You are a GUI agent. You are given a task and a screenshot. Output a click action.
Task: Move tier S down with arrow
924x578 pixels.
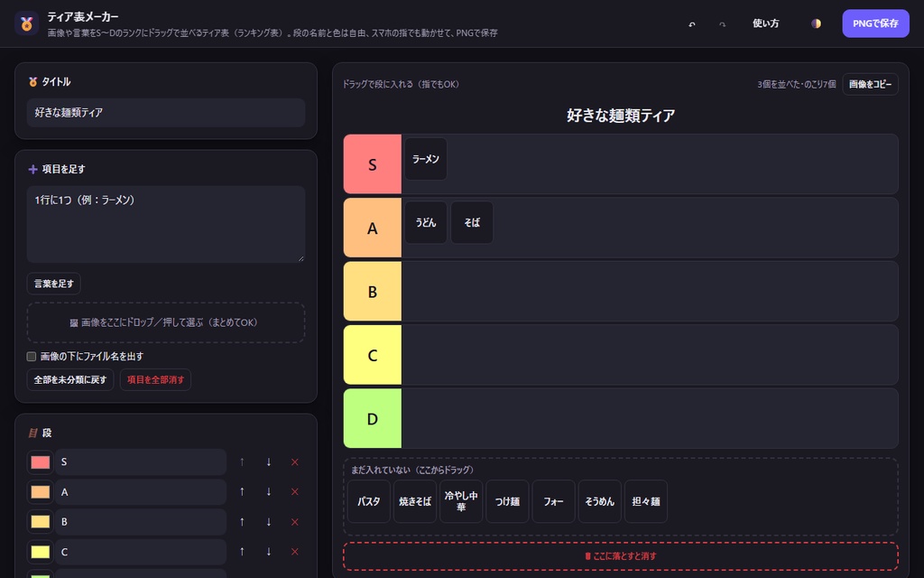click(269, 462)
